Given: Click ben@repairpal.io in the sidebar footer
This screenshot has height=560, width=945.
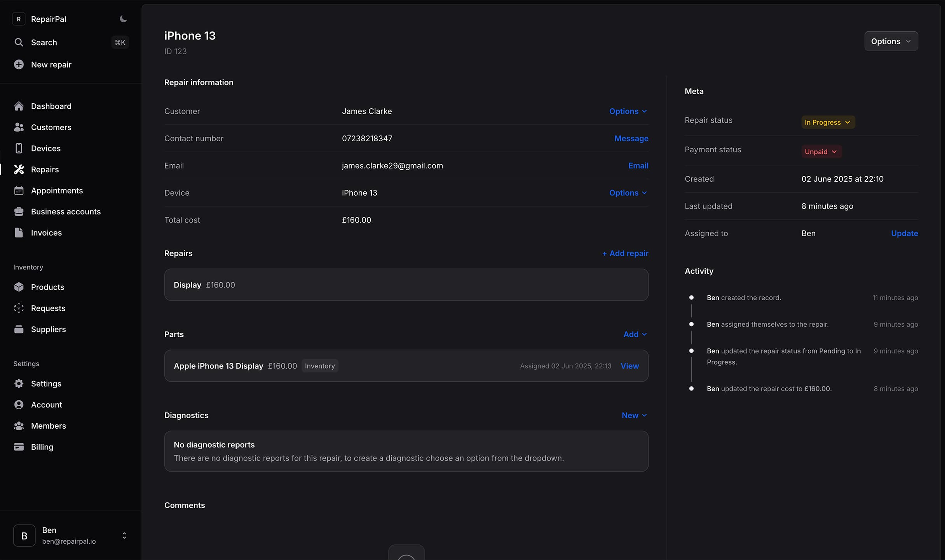Looking at the screenshot, I should [x=69, y=541].
